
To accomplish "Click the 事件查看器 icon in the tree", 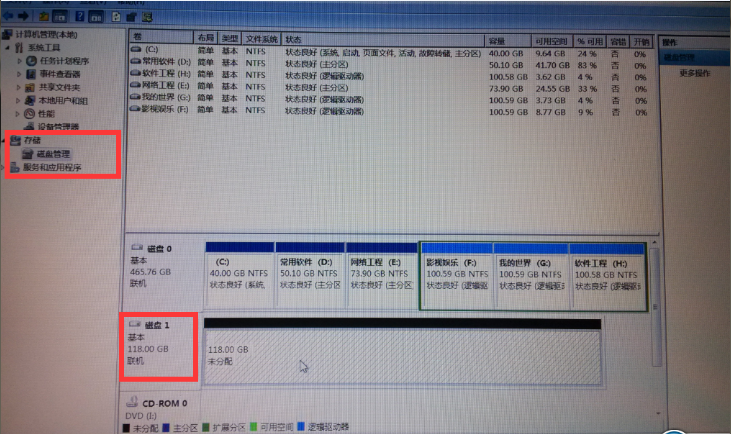I will point(31,74).
